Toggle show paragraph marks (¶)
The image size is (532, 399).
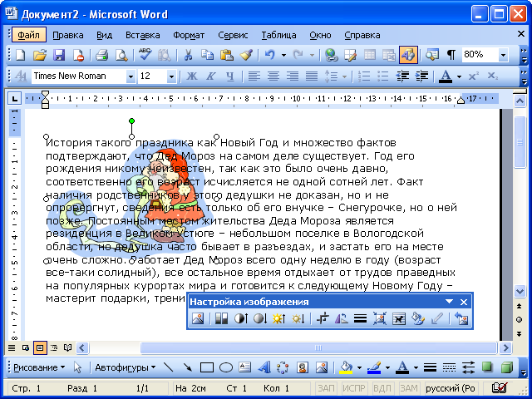pos(451,55)
